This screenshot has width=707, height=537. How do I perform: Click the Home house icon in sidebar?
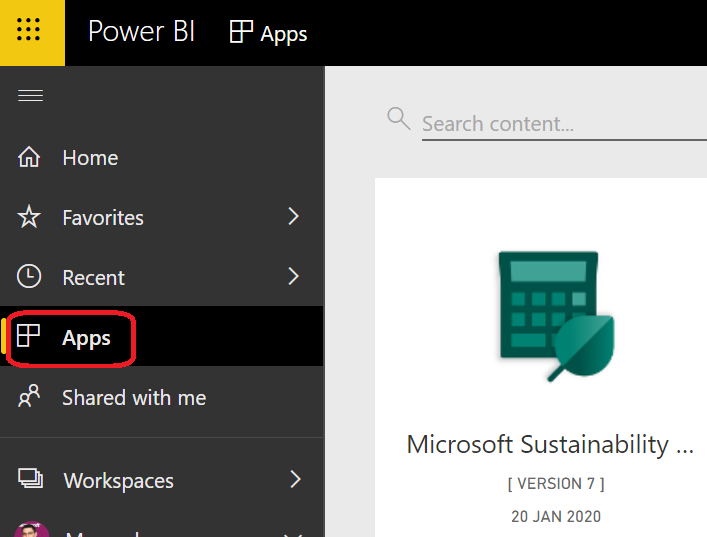(x=30, y=158)
